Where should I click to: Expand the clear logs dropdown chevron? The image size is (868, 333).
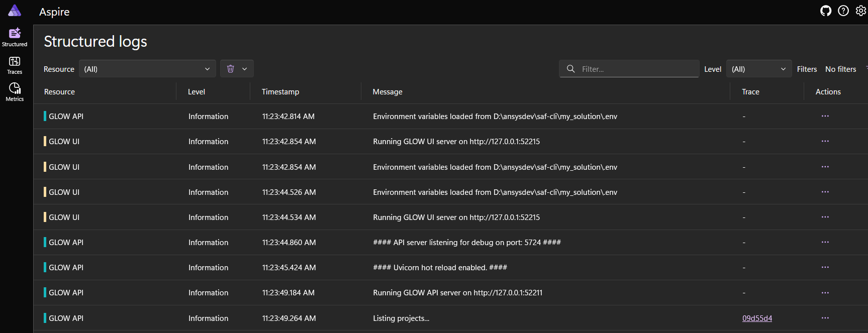pyautogui.click(x=245, y=69)
